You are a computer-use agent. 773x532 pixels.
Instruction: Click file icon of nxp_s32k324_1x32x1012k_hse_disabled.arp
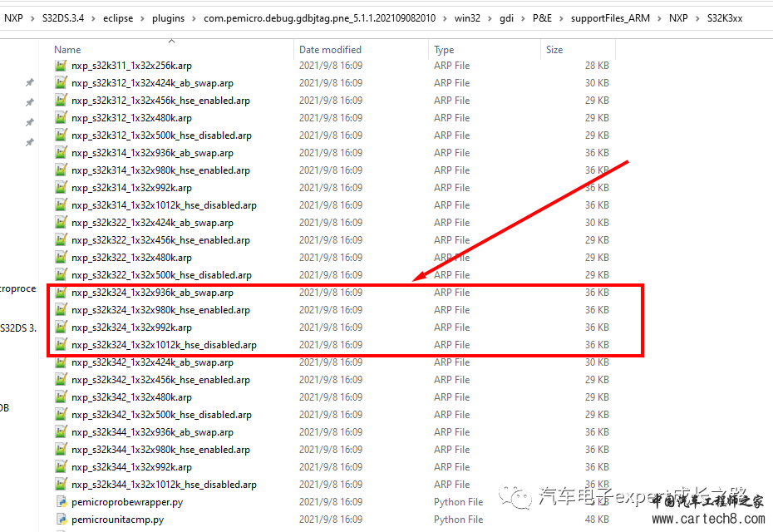click(x=62, y=345)
